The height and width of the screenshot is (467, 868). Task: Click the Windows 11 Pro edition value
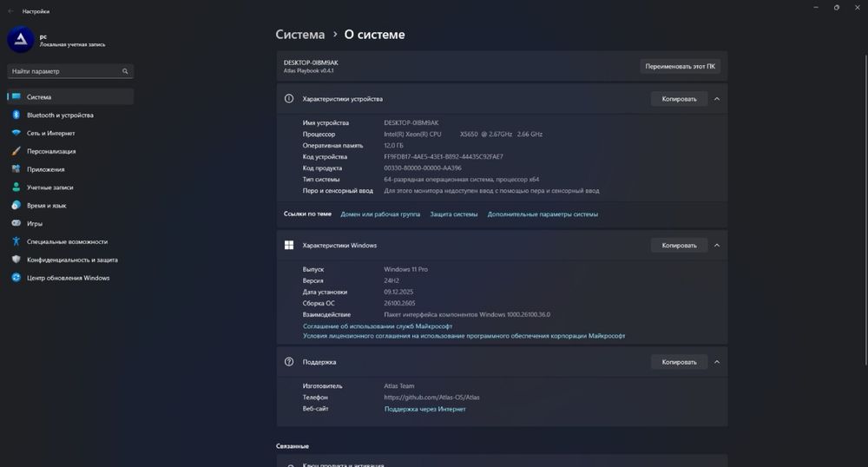(x=405, y=269)
